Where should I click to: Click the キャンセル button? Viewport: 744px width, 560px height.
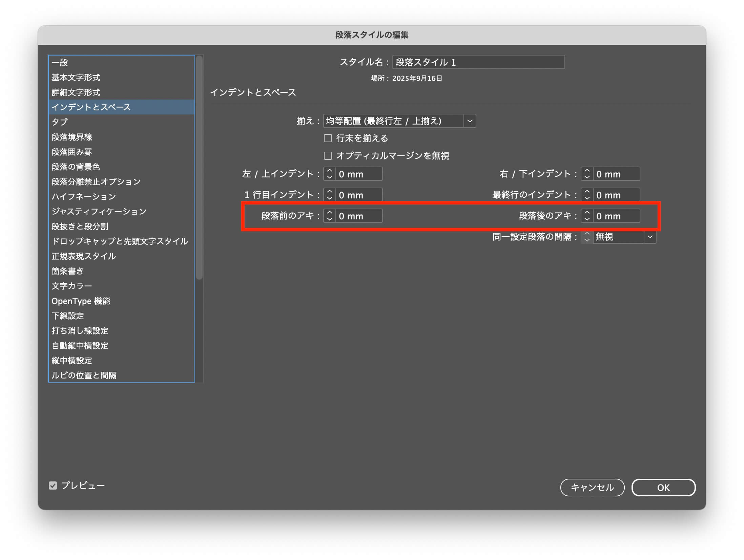tap(592, 488)
